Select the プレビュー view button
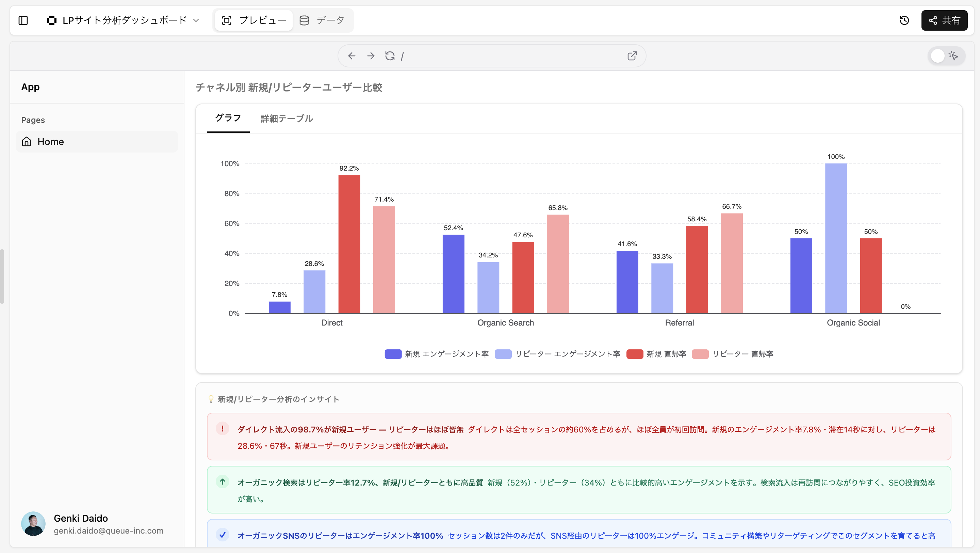The image size is (980, 553). tap(254, 20)
